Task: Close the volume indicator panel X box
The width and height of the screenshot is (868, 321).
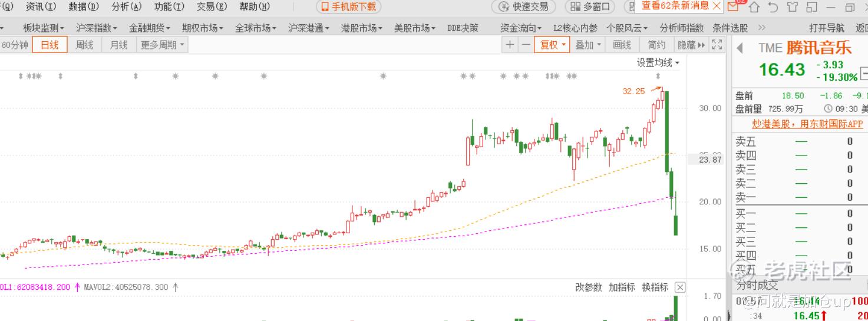Action: point(680,287)
